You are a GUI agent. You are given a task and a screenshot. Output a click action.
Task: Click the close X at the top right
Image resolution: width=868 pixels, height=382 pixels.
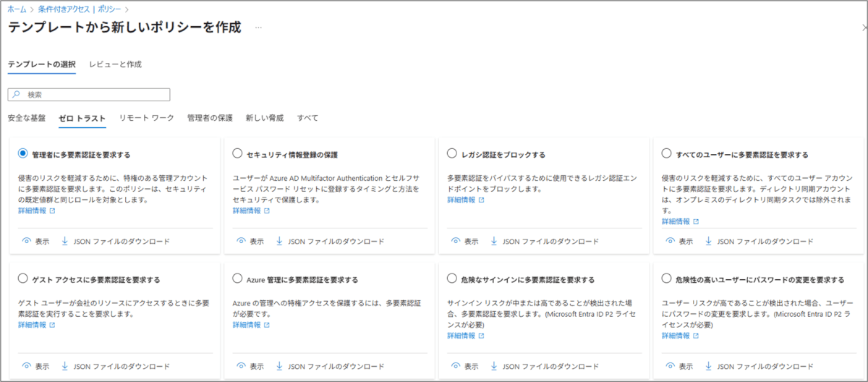pyautogui.click(x=861, y=27)
